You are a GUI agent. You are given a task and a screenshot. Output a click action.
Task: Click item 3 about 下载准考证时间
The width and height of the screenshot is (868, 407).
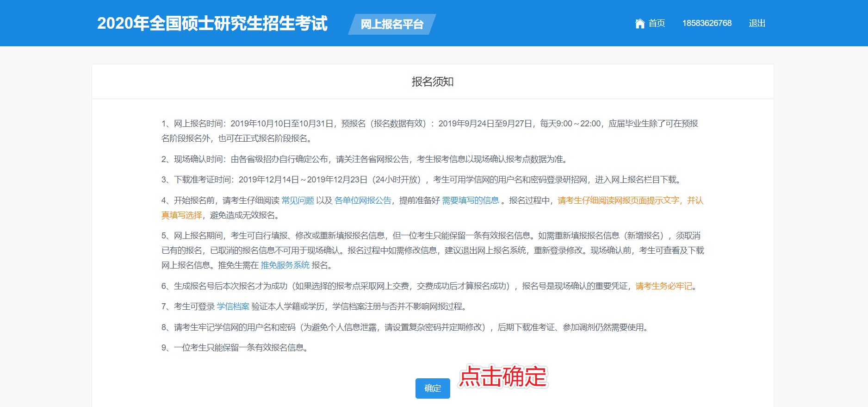point(421,180)
